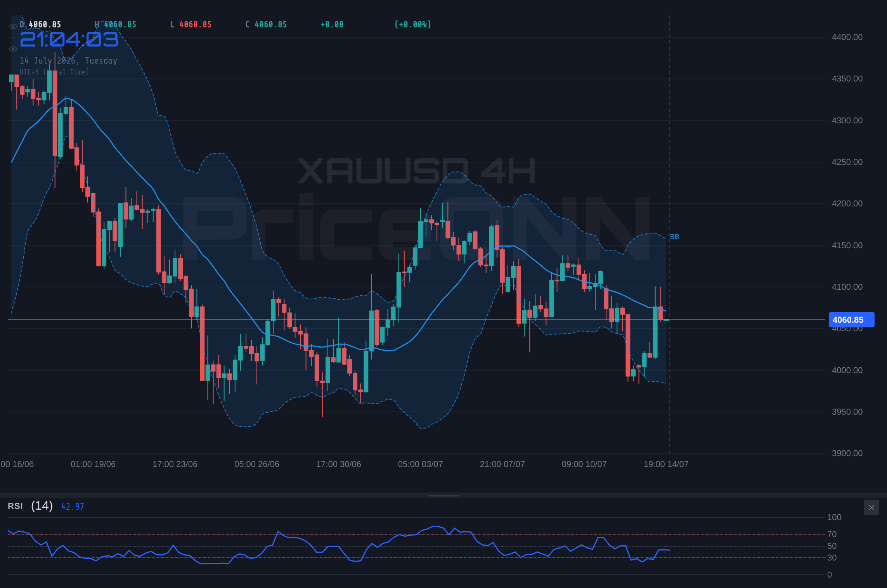The width and height of the screenshot is (887, 588).
Task: Click the RSI period value (14)
Action: click(x=42, y=506)
